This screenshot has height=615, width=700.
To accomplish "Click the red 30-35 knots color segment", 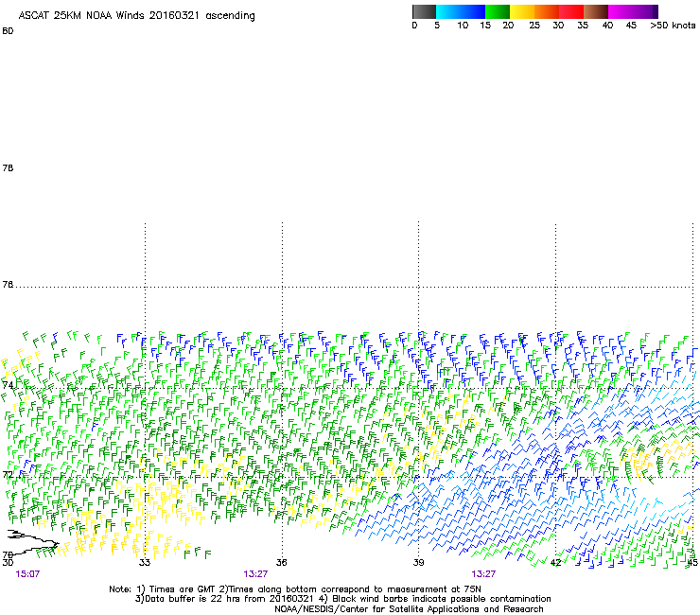I will [571, 11].
